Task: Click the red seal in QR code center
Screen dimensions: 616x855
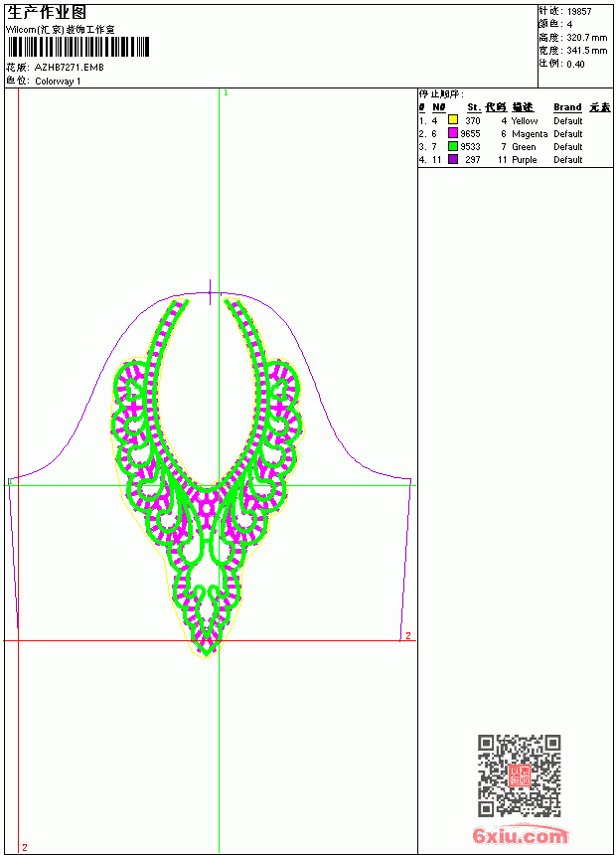Action: (x=519, y=775)
